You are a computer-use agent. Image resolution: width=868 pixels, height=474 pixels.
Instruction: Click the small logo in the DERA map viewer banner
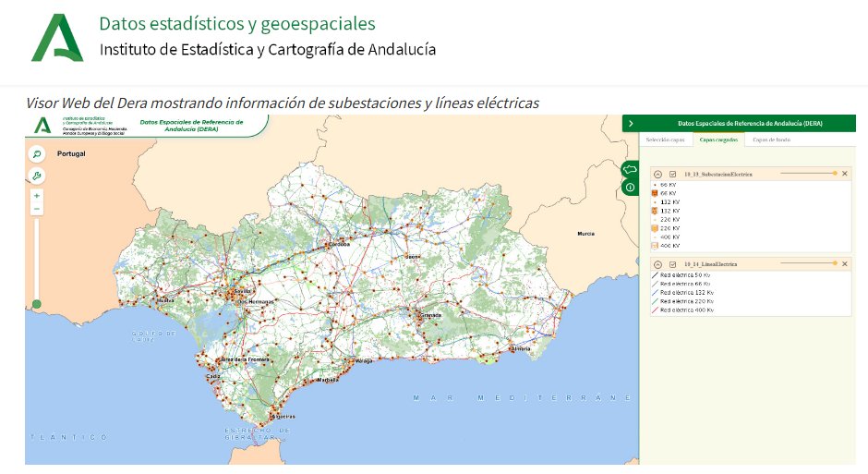[42, 126]
